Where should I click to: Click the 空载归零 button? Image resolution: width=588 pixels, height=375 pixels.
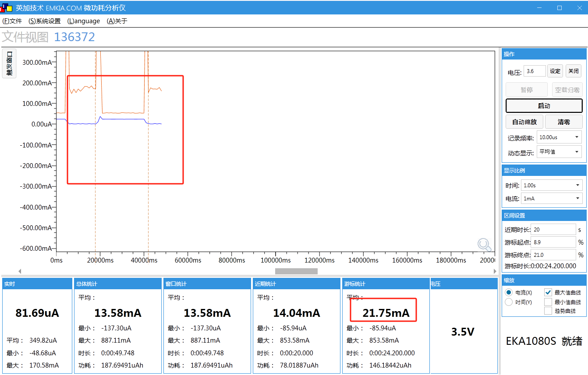[567, 90]
